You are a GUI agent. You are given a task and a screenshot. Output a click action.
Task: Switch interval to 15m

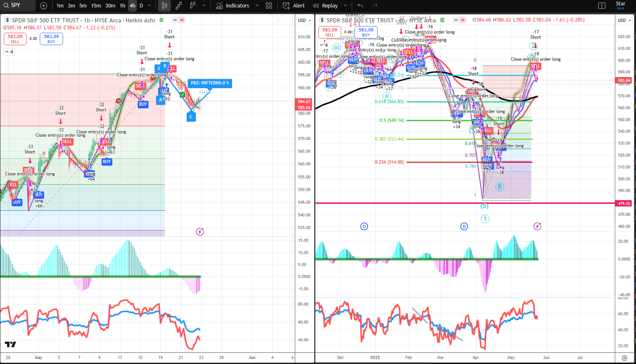96,6
